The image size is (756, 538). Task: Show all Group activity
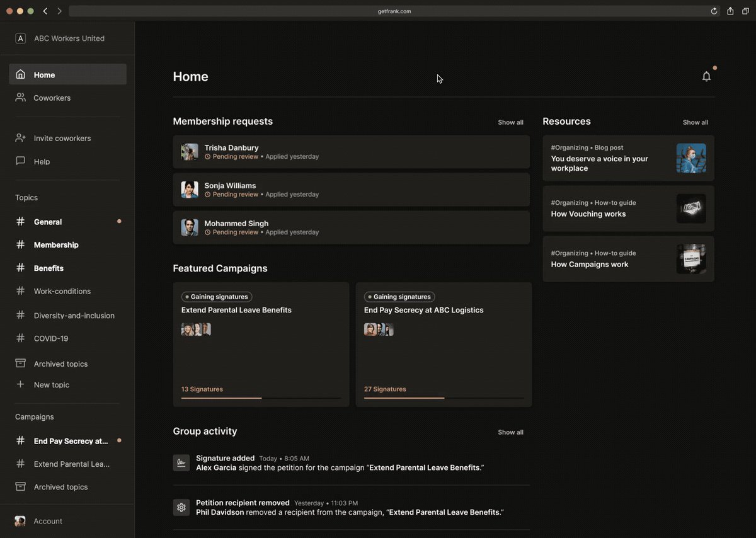(510, 432)
